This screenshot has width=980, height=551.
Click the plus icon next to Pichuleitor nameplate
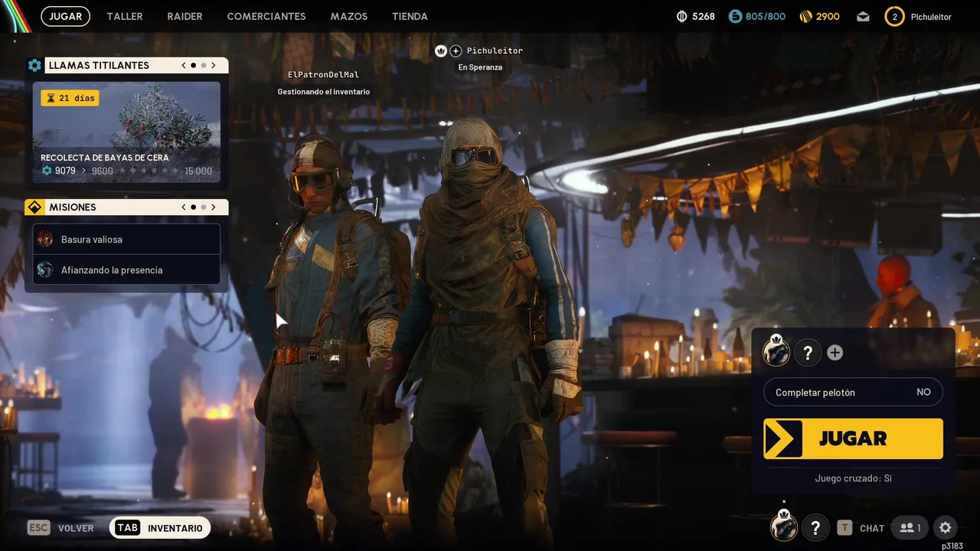pyautogui.click(x=456, y=51)
